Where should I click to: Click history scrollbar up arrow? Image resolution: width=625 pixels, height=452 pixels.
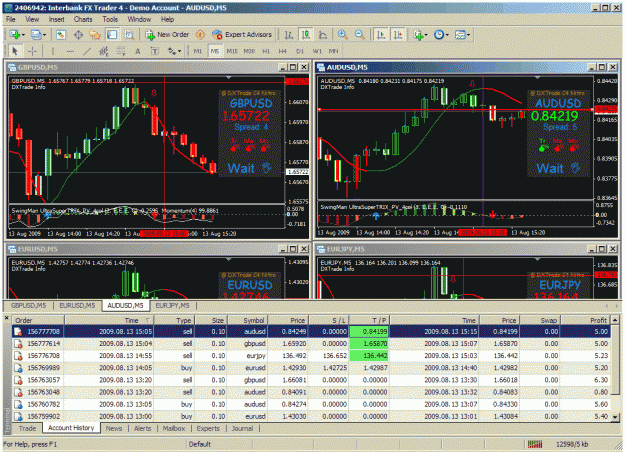click(x=615, y=320)
